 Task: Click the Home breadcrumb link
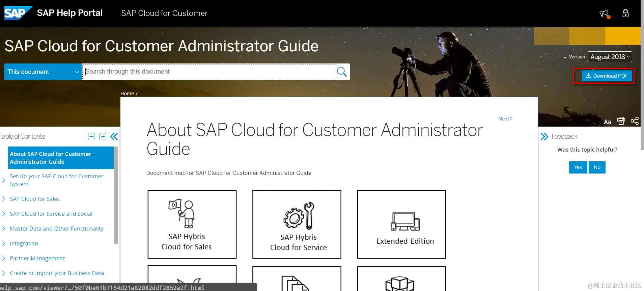pyautogui.click(x=127, y=94)
